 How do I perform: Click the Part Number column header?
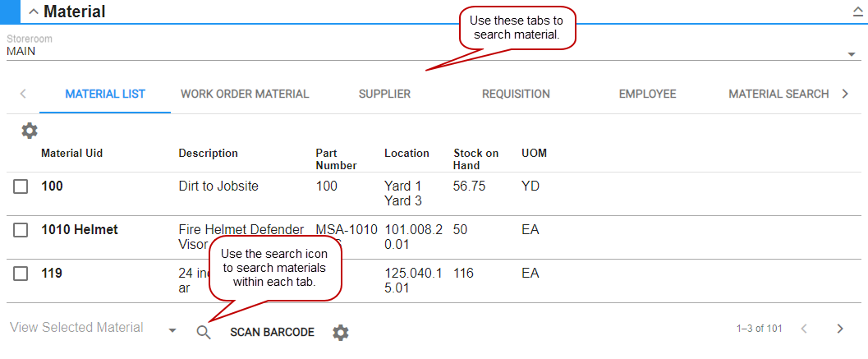[x=336, y=159]
